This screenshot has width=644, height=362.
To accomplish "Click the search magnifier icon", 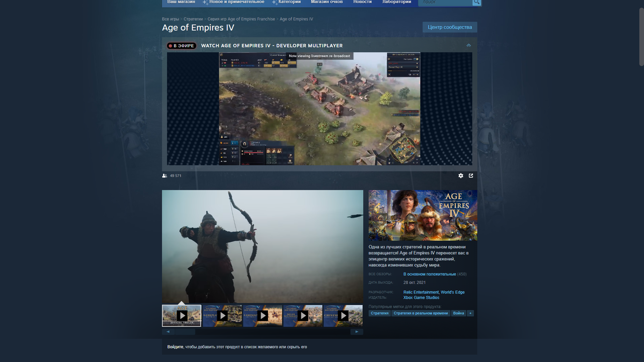I will [476, 3].
